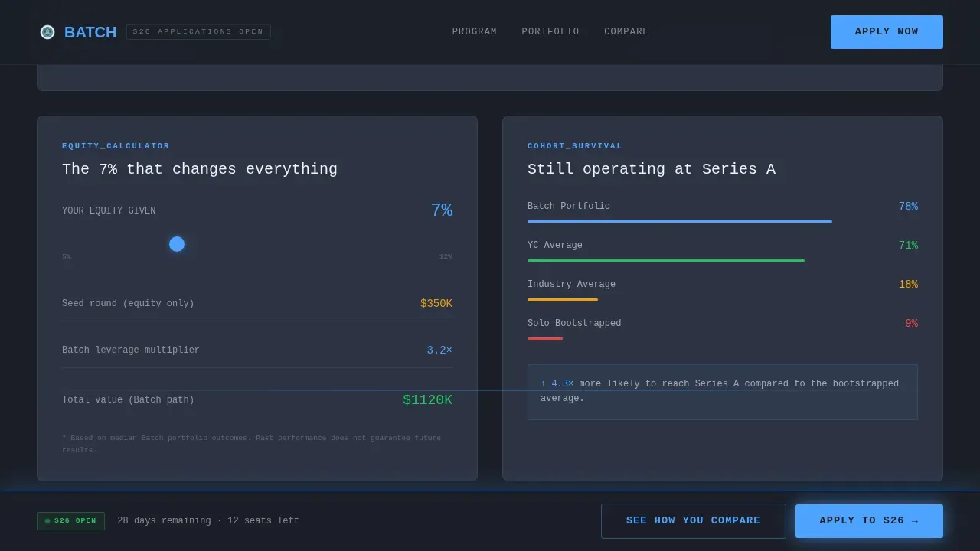The image size is (980, 551).
Task: Click the 9% Solo Bootstrapped value
Action: tap(911, 324)
